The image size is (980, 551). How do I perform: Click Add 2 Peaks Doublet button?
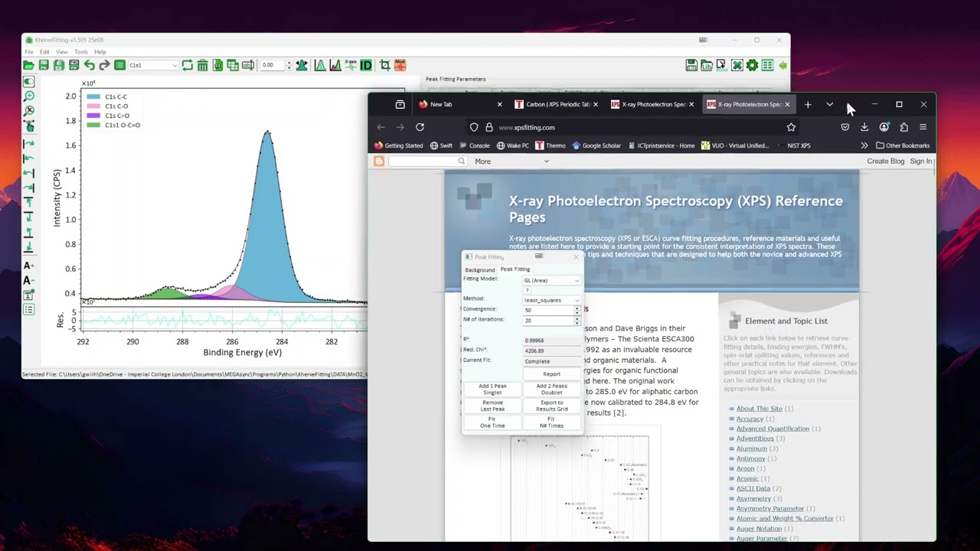(551, 390)
